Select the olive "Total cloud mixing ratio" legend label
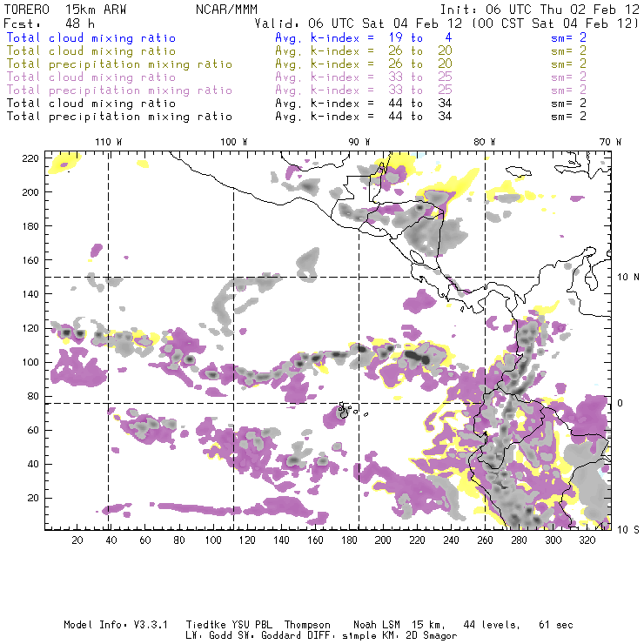This screenshot has width=644, height=644. [91, 51]
